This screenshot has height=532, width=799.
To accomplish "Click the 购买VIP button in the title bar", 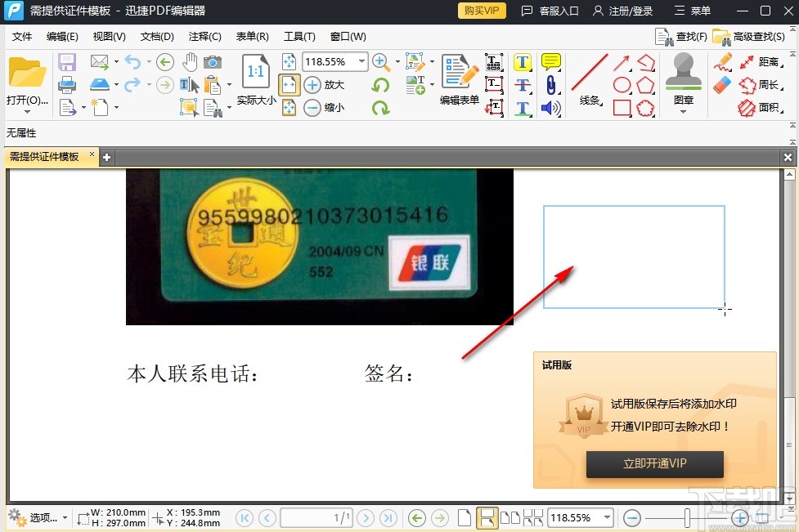I will click(481, 11).
